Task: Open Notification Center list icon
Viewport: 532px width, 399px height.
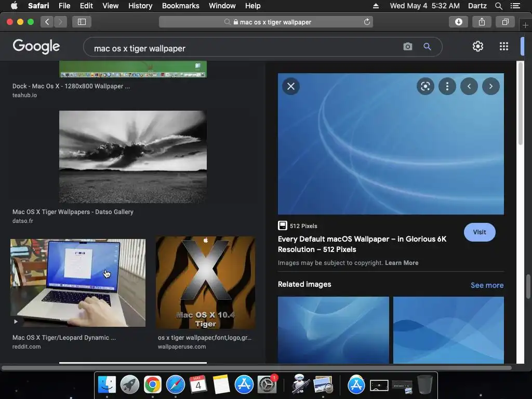Action: (x=515, y=6)
